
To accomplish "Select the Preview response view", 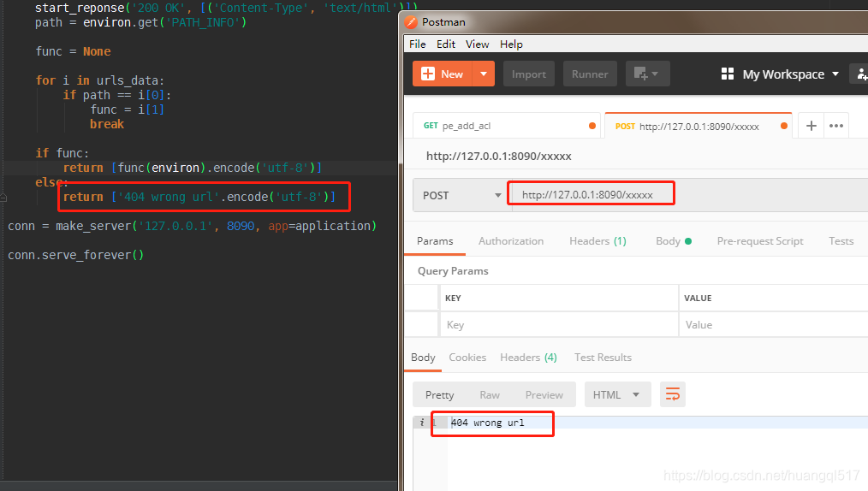I will coord(544,395).
